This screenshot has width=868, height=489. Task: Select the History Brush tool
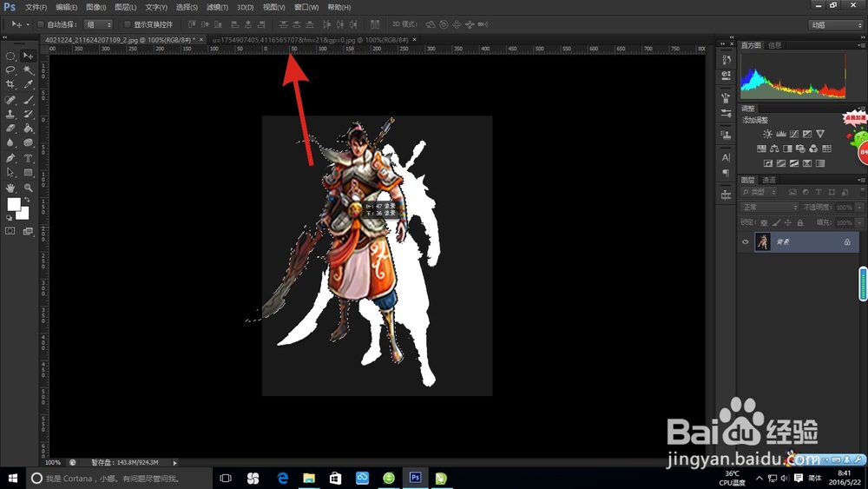[x=28, y=114]
